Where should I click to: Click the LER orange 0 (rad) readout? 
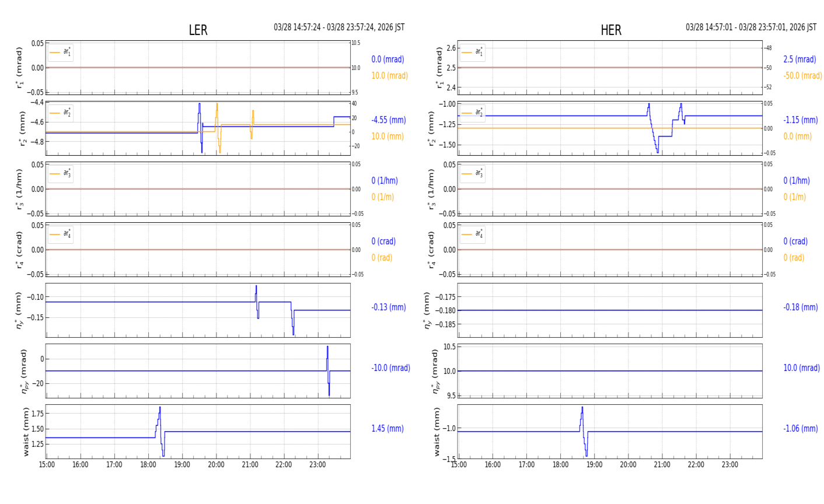(382, 258)
